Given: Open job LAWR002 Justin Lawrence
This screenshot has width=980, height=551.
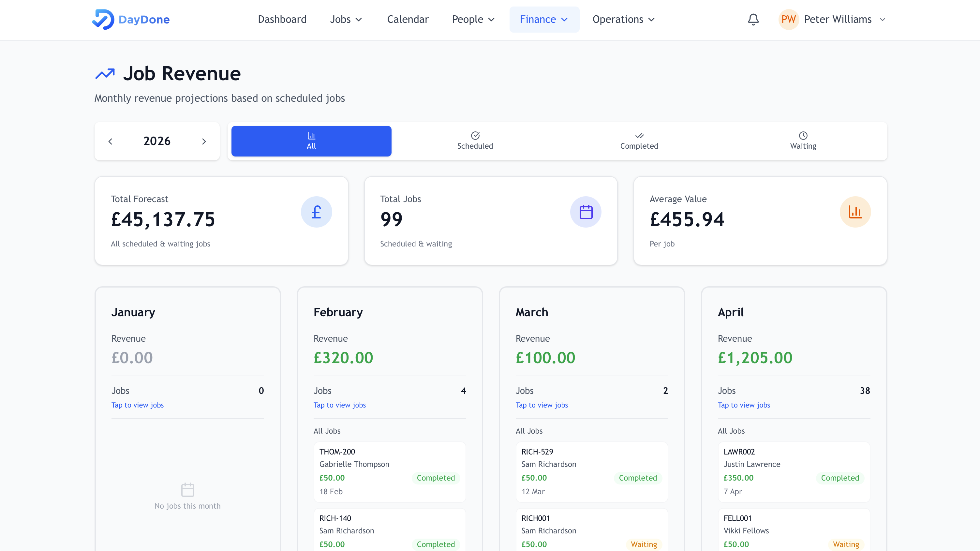Looking at the screenshot, I should click(x=794, y=471).
